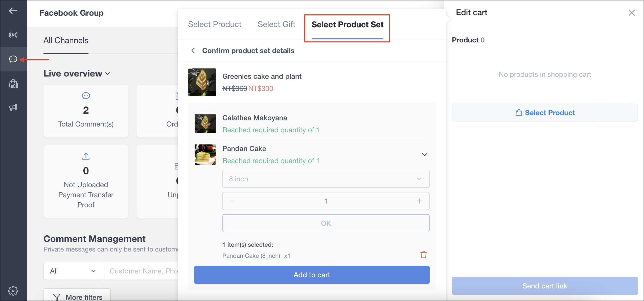Viewport: 644px width, 301px height.
Task: Open the live broadcast sidebar icon
Action: (x=13, y=35)
